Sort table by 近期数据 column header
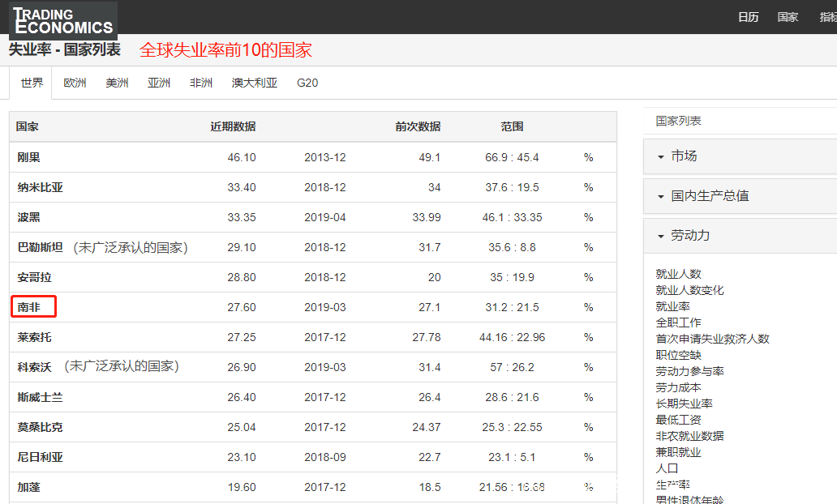The width and height of the screenshot is (837, 504). (233, 126)
